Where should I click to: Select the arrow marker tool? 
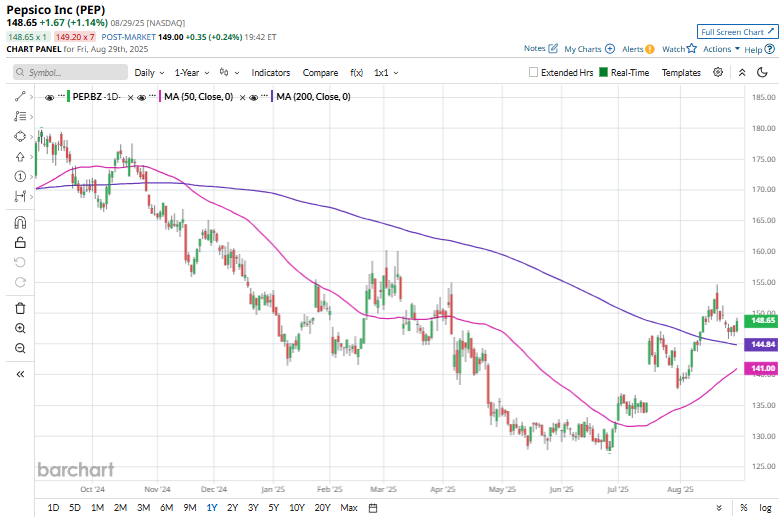tap(20, 157)
